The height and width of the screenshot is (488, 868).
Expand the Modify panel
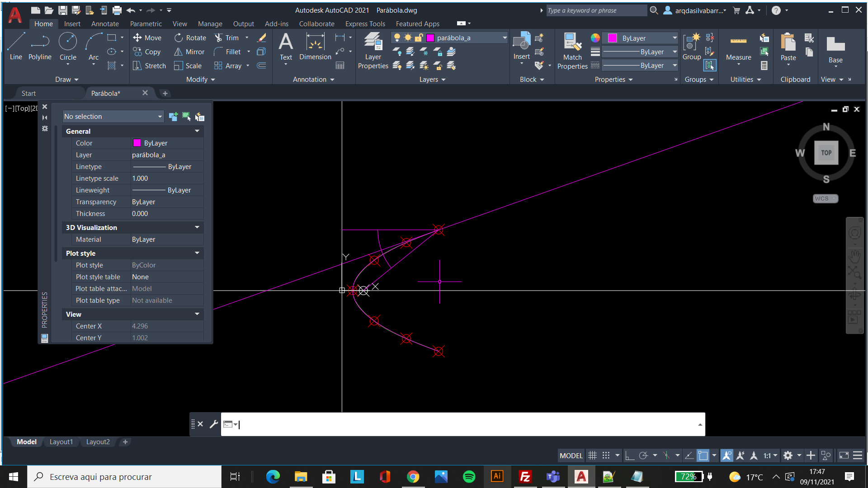[x=201, y=80]
